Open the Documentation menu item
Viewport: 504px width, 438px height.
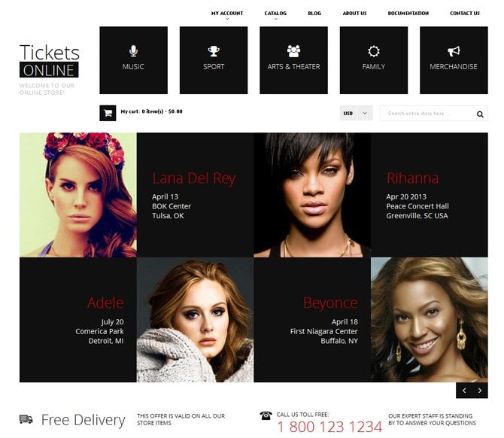coord(408,14)
